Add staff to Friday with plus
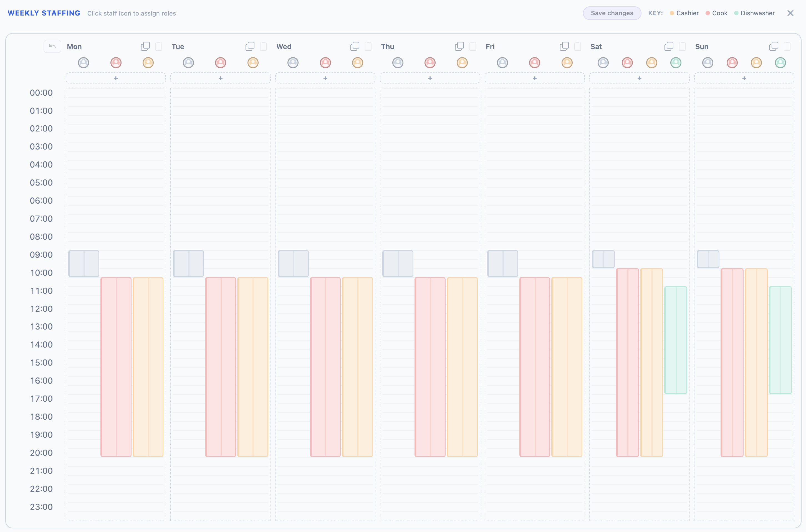This screenshot has height=532, width=806. (534, 78)
